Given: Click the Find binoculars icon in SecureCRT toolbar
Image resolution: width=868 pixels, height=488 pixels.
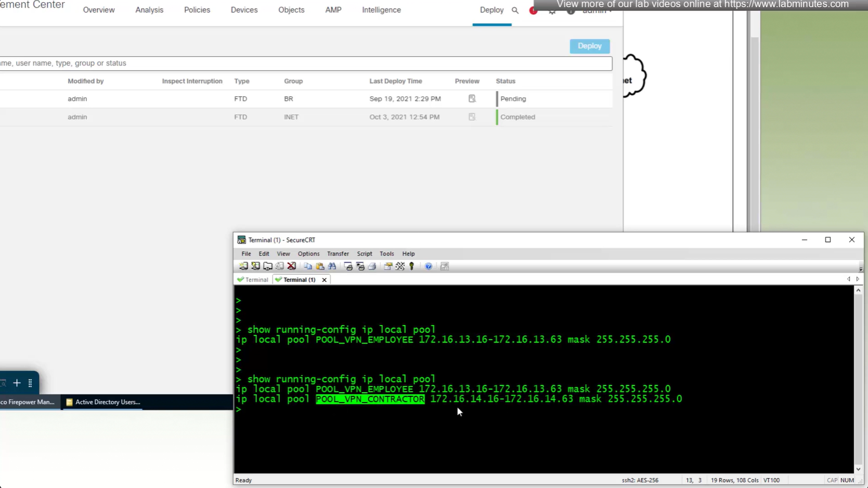Looking at the screenshot, I should click(x=332, y=266).
